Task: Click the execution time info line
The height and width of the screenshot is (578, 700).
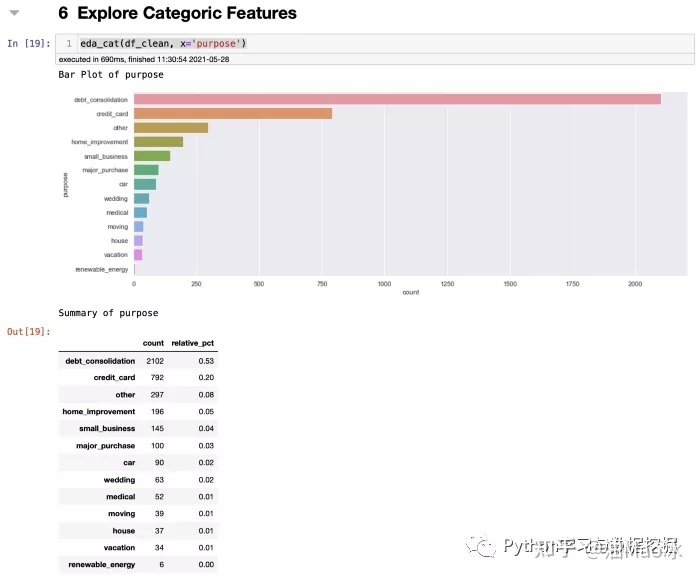Action: (144, 59)
